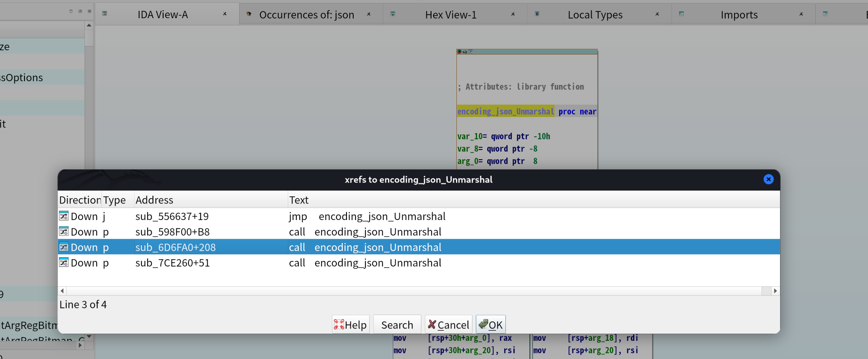Click the xref icon beside sub_556637+19
The image size is (868, 359).
click(x=64, y=216)
